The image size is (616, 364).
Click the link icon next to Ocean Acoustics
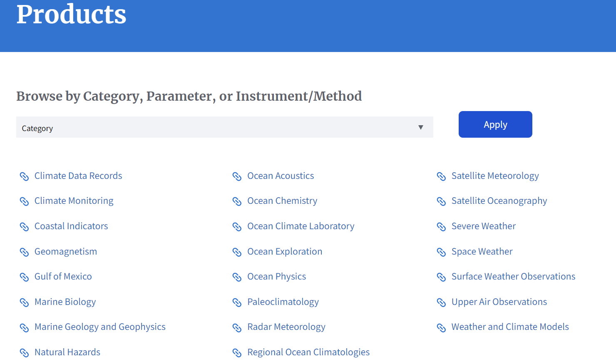[237, 176]
